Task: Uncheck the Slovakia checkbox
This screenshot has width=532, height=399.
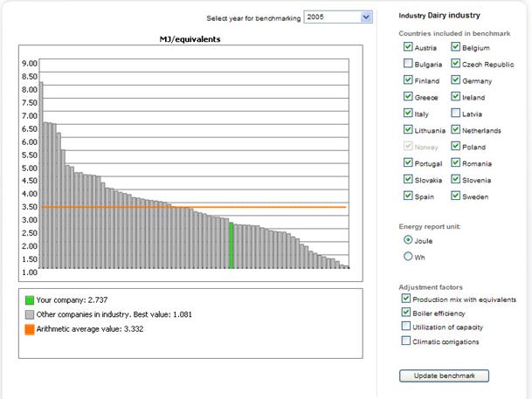Action: (408, 179)
